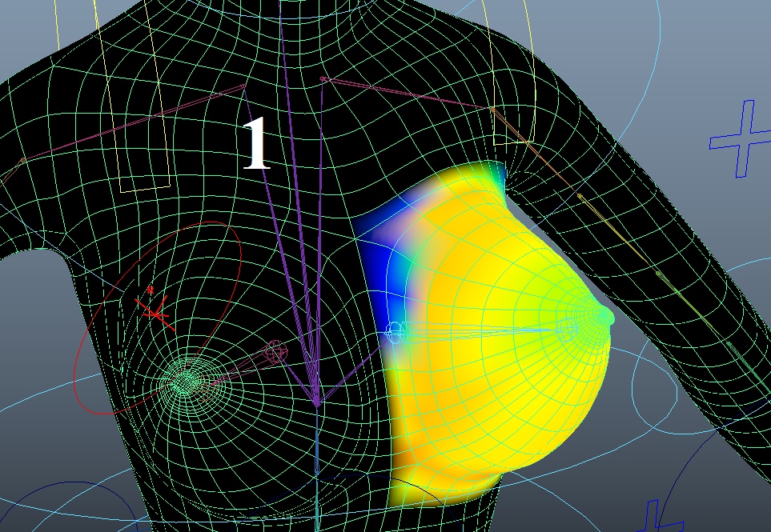Pick the joint at the blue edge of the weight map

(x=395, y=333)
